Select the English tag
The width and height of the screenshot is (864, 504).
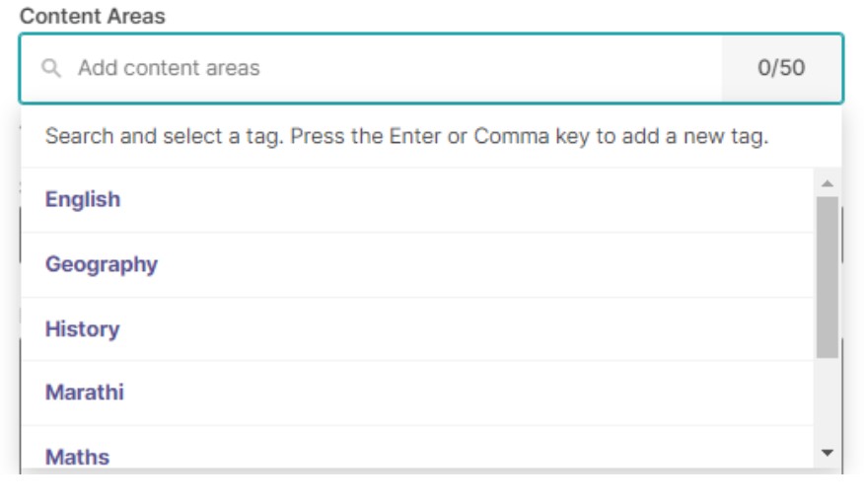pyautogui.click(x=417, y=199)
